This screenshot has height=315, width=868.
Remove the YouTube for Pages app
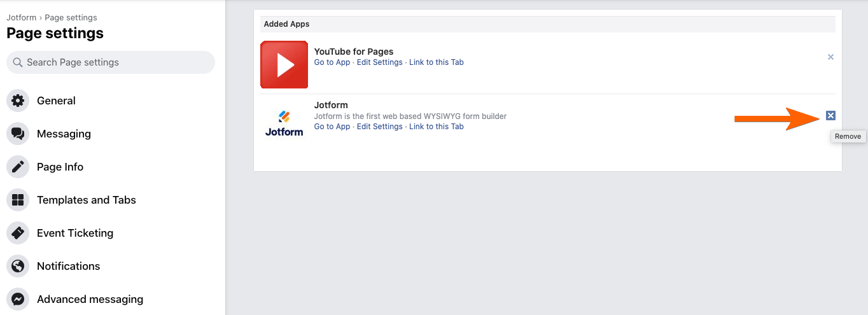point(830,57)
